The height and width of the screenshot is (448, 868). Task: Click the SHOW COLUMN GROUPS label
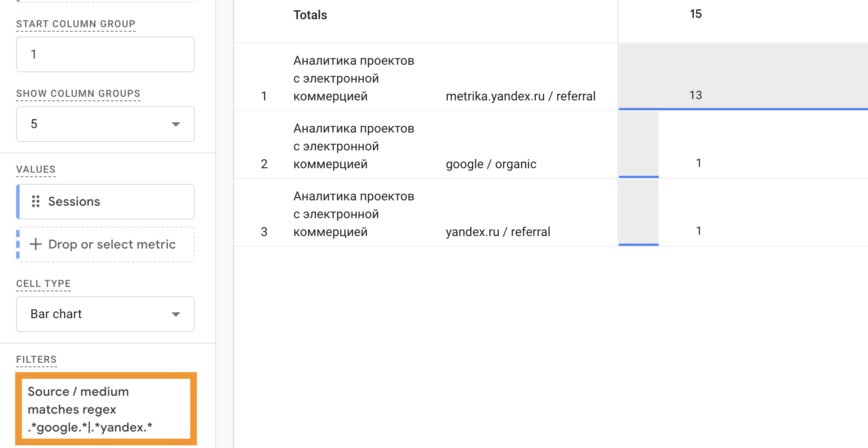(78, 94)
